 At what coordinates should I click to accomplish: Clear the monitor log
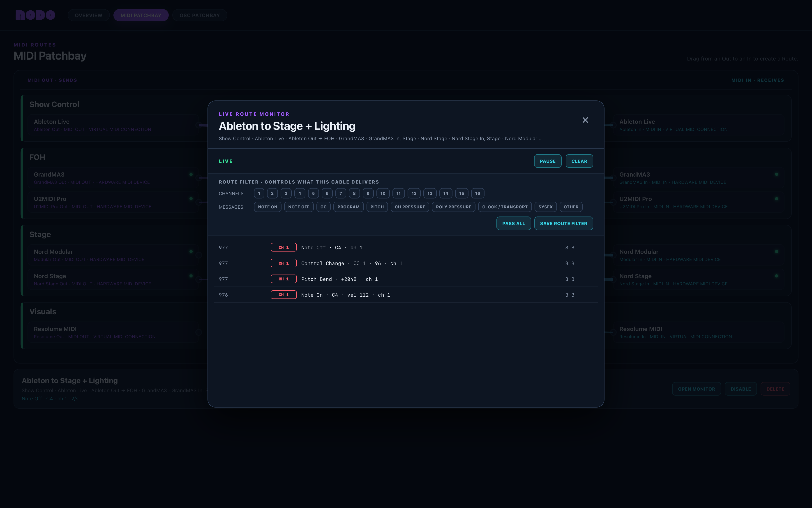pyautogui.click(x=579, y=161)
